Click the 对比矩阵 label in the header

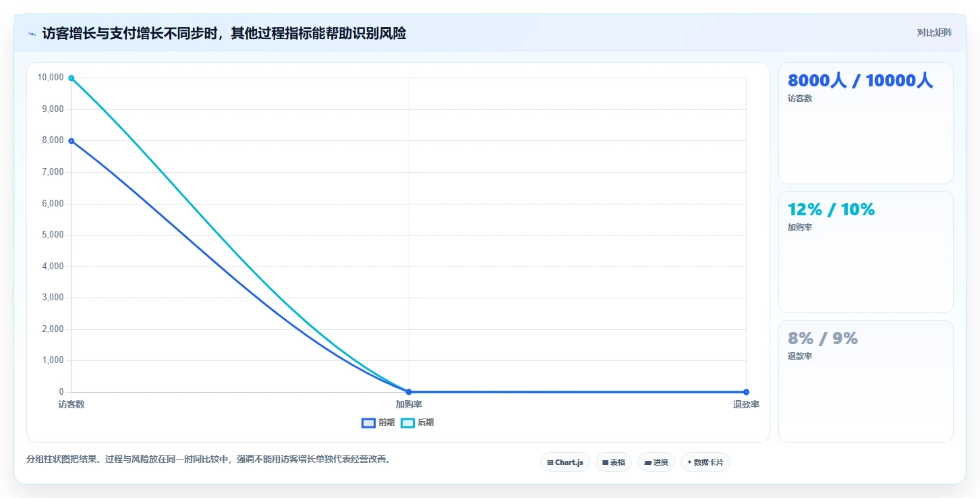[x=934, y=33]
